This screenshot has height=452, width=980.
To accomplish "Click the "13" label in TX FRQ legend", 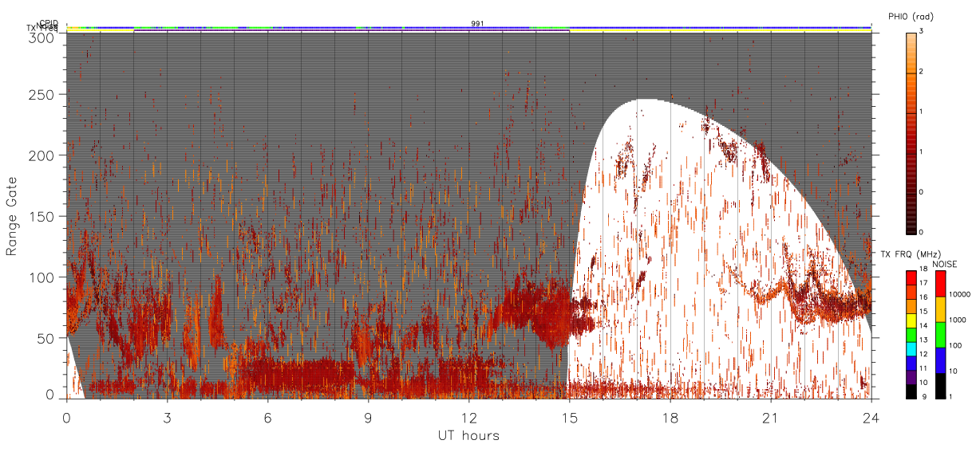I will 923,340.
